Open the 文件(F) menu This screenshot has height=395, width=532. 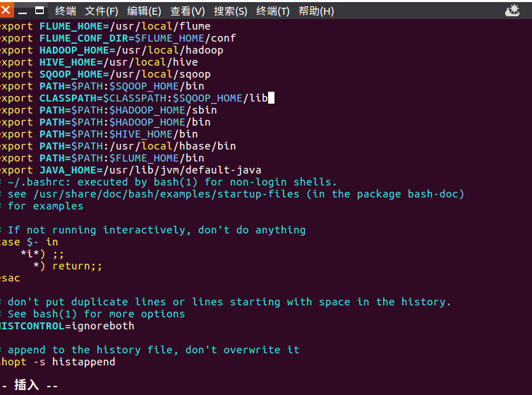[102, 11]
